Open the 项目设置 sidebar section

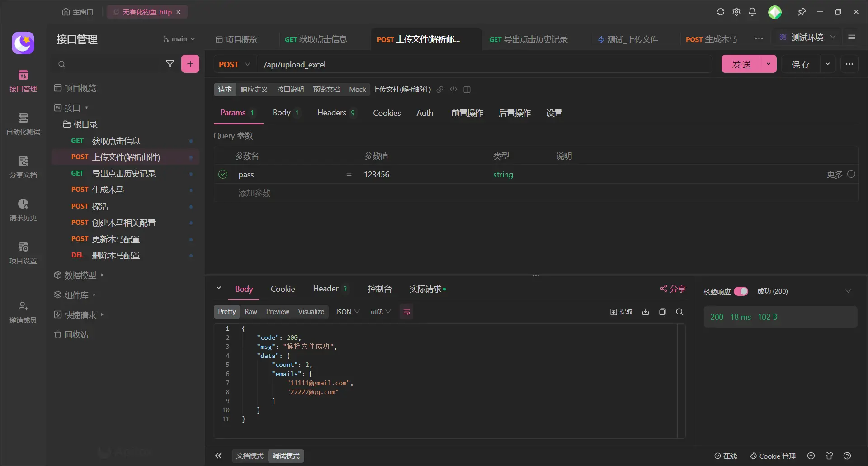23,253
